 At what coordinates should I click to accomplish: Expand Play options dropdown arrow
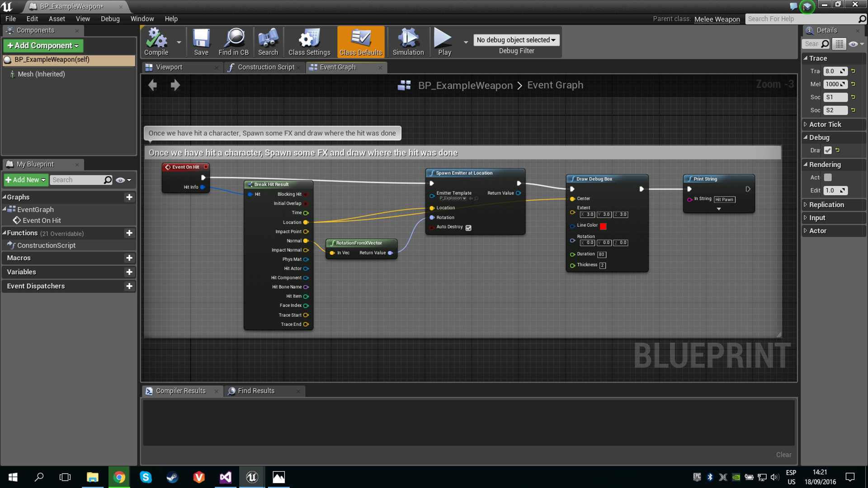466,42
